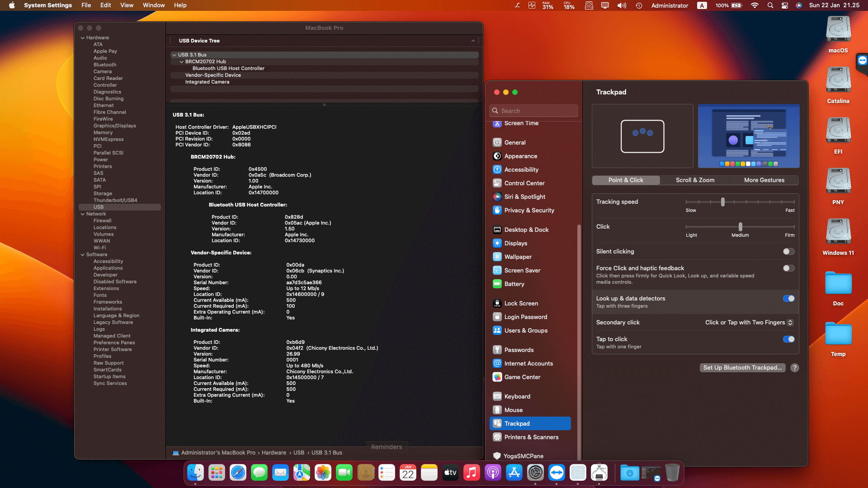Open Spotlight search in menu bar
The image size is (868, 488).
pyautogui.click(x=770, y=5)
